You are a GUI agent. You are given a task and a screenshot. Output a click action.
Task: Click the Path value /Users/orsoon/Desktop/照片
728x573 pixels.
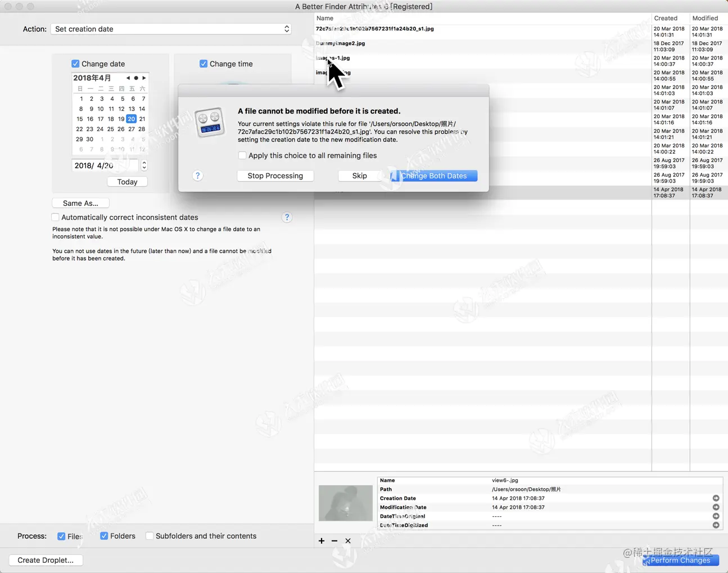[x=526, y=489]
